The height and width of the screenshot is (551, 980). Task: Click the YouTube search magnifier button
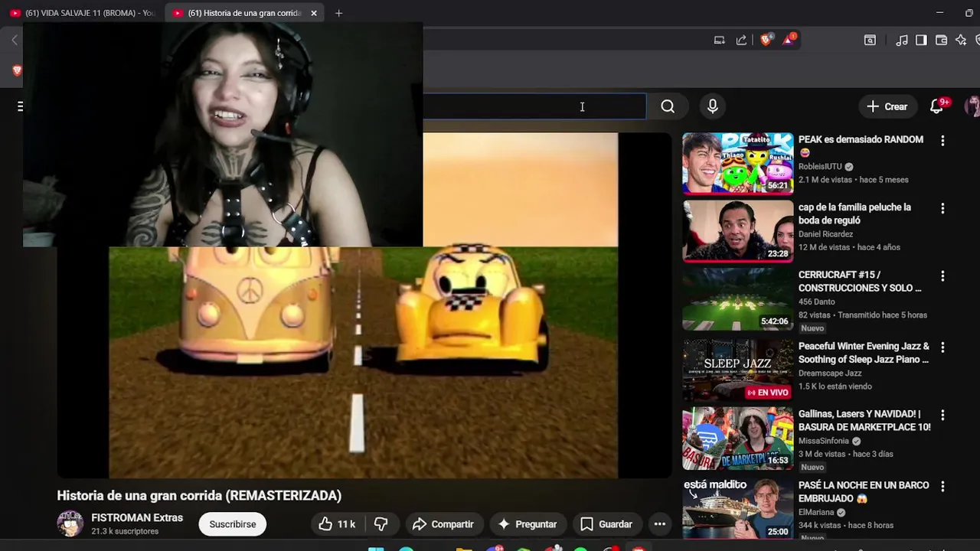point(668,106)
